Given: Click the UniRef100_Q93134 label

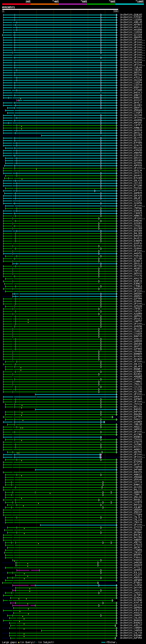Looking at the screenshot, I should pyautogui.click(x=131, y=170).
